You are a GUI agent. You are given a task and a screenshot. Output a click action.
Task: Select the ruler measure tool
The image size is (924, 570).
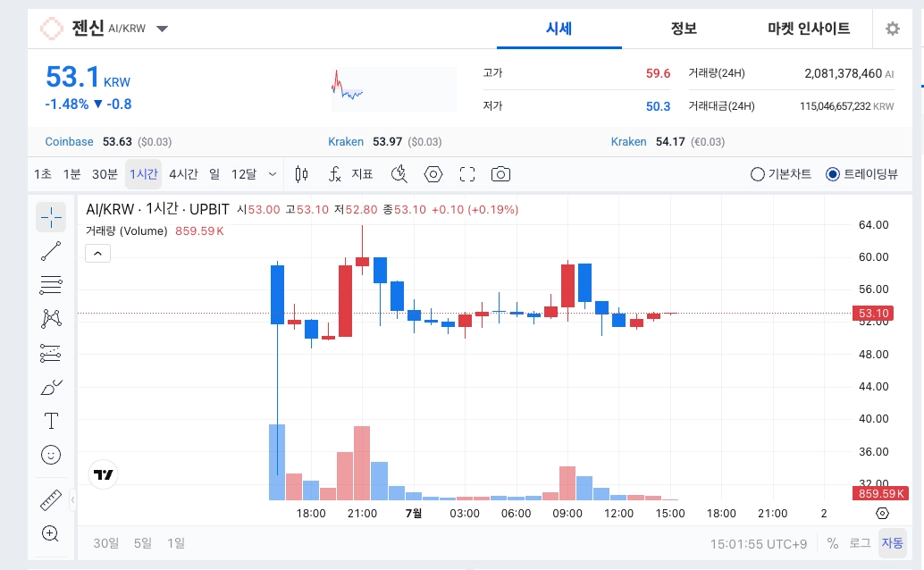51,499
